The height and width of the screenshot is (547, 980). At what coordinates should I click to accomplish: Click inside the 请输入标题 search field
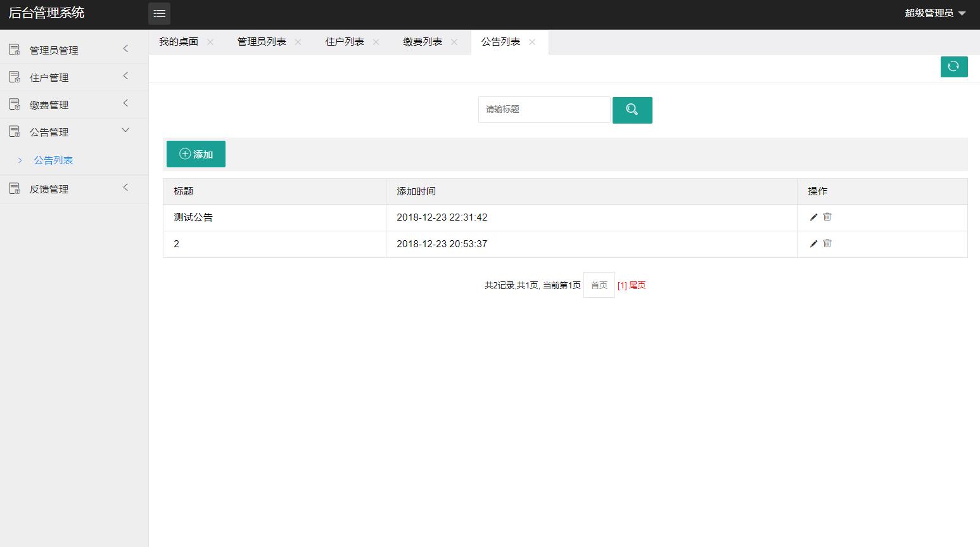(544, 109)
